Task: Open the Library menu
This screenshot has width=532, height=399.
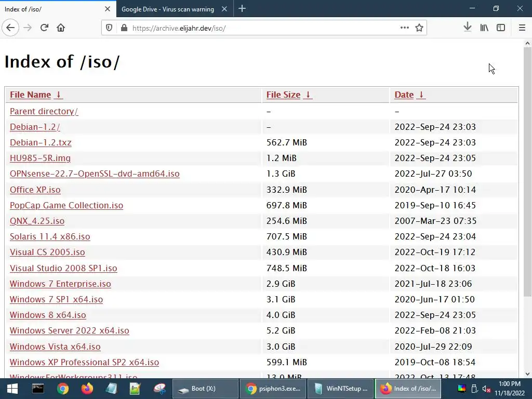Action: 484,28
